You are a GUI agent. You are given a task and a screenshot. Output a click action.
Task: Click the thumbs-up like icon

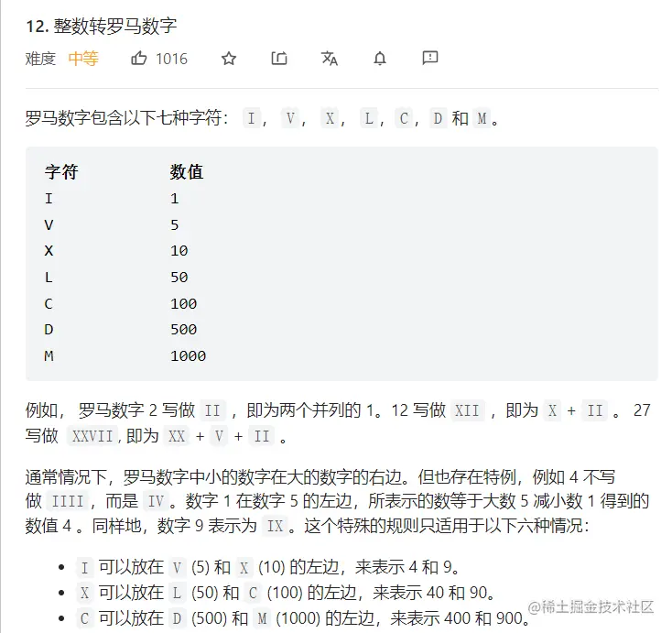pos(138,58)
